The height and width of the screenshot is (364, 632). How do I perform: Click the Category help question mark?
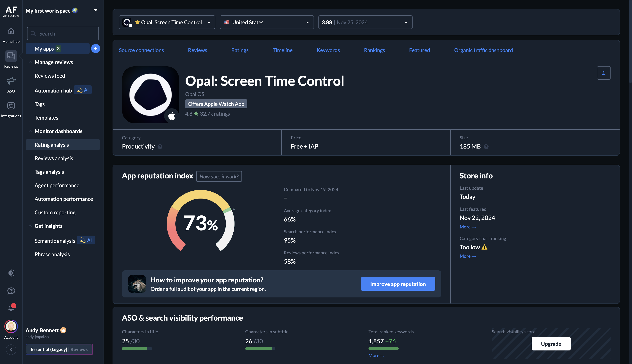click(x=160, y=147)
